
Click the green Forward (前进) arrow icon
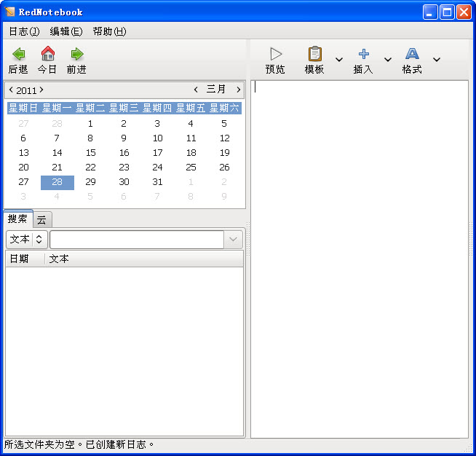tap(76, 54)
